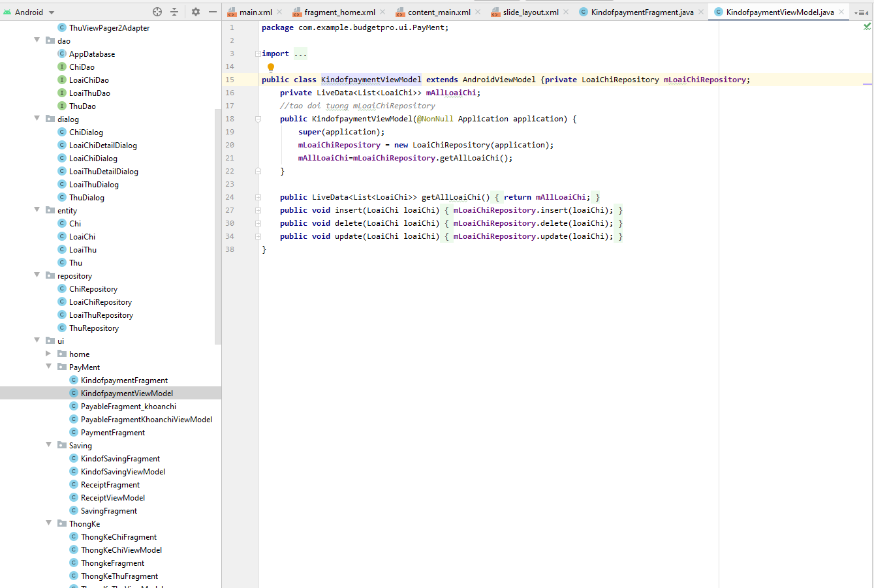The width and height of the screenshot is (874, 588).
Task: Open ReceiptViewModel class
Action: point(113,498)
